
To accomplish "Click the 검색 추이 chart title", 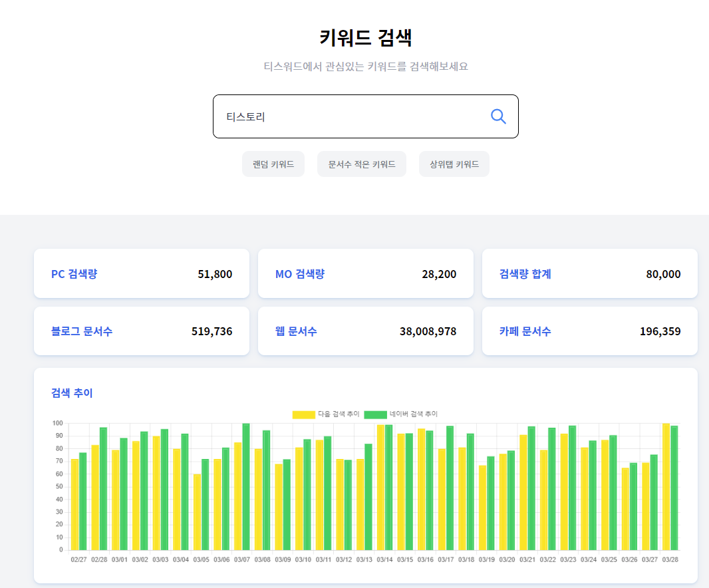I will pyautogui.click(x=72, y=393).
